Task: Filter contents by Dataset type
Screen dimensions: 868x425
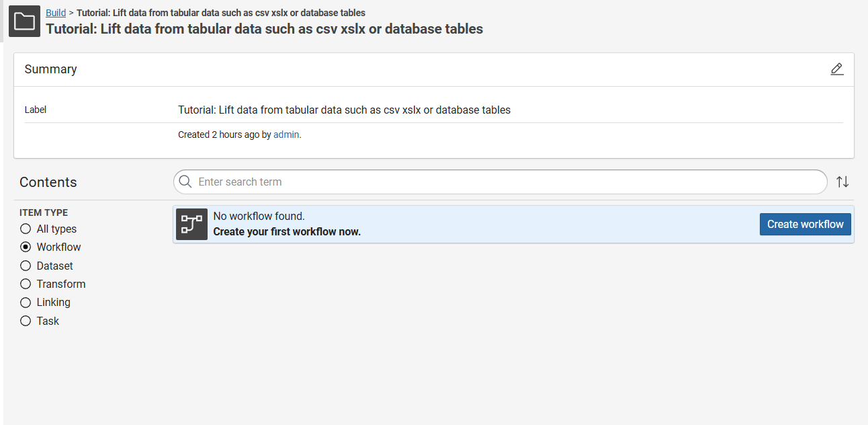Action: point(26,266)
